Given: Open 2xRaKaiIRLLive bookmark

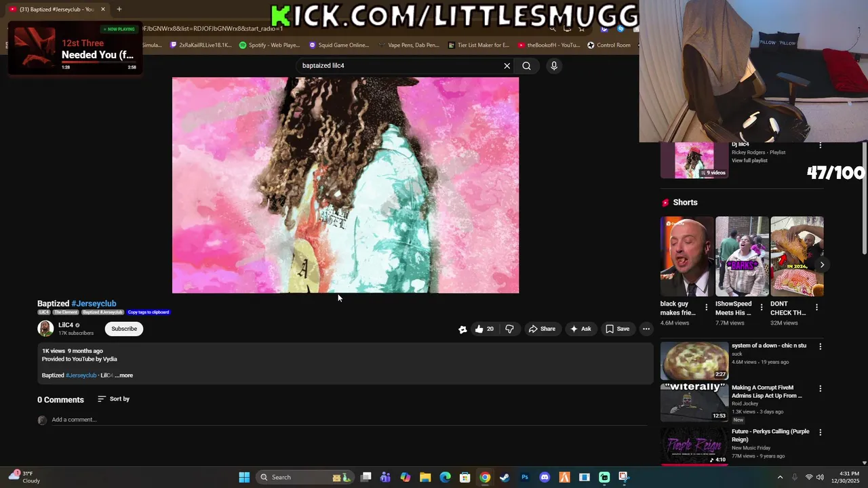Looking at the screenshot, I should [x=201, y=45].
